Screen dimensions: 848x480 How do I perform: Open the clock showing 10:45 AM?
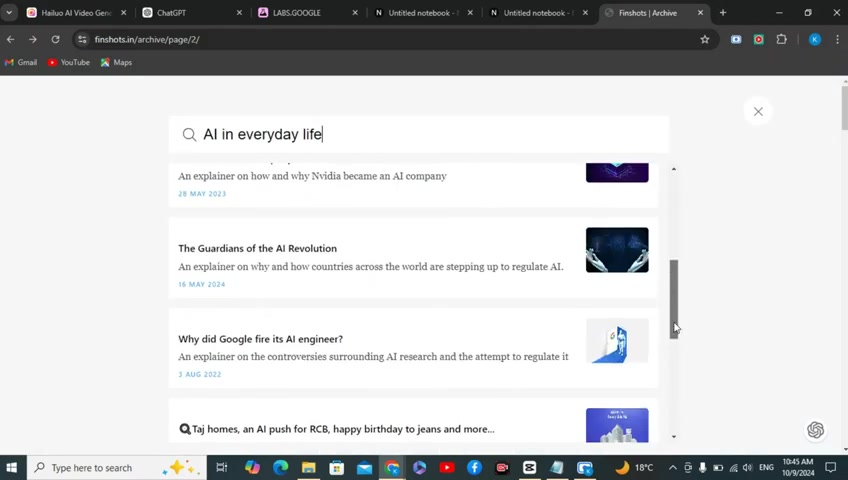(798, 468)
